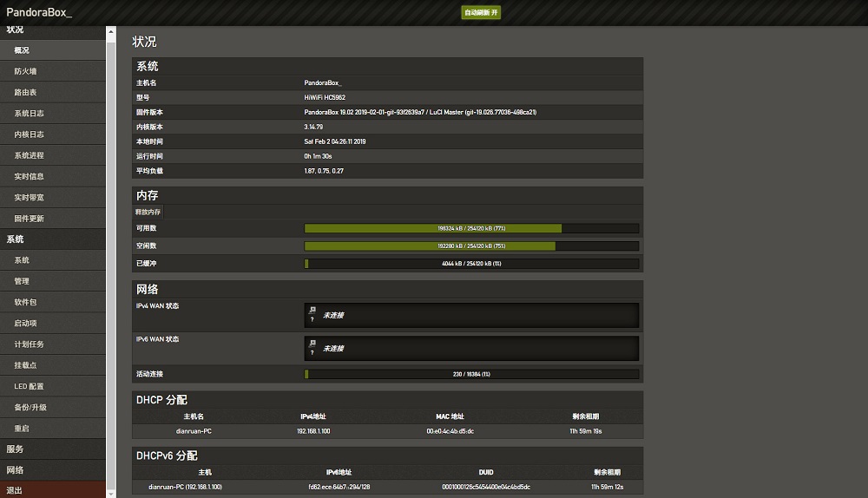Expand the 网络 network sidebar section
868x498 pixels.
coord(53,469)
